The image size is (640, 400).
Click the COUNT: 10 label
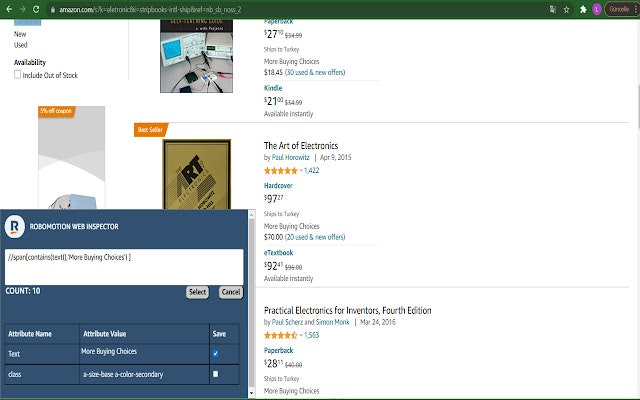23,291
